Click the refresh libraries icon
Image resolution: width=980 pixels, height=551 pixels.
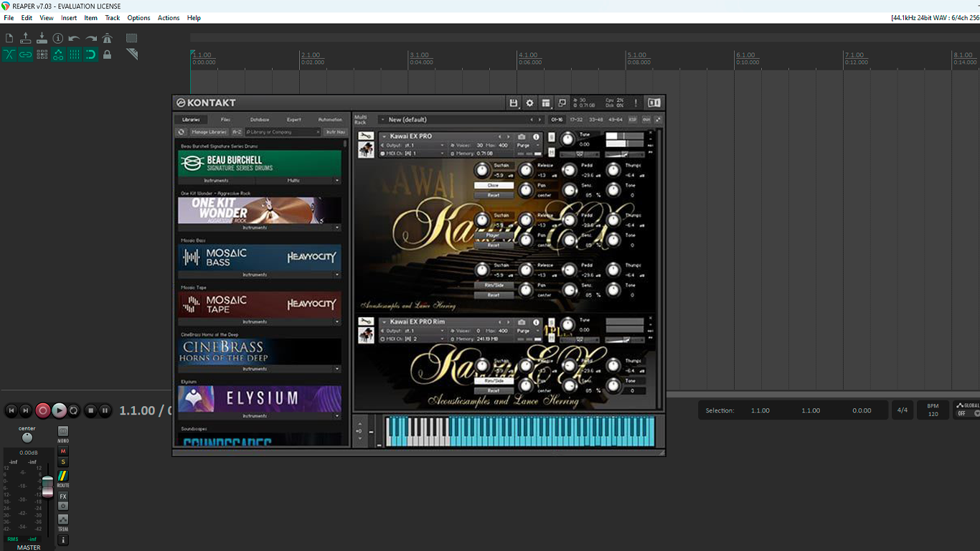click(182, 132)
